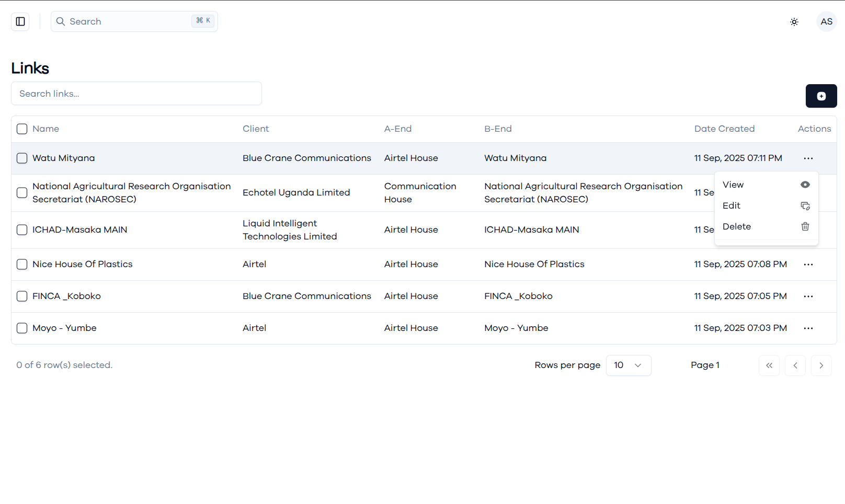Choose View from the actions menu

pyautogui.click(x=767, y=185)
